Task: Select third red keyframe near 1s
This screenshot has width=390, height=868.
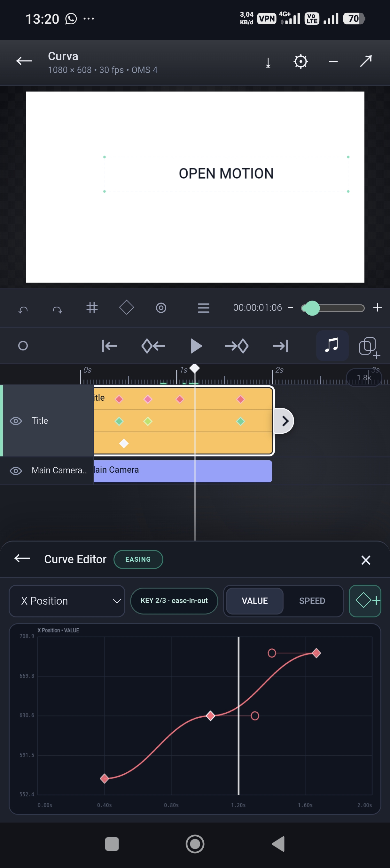Action: pos(180,399)
